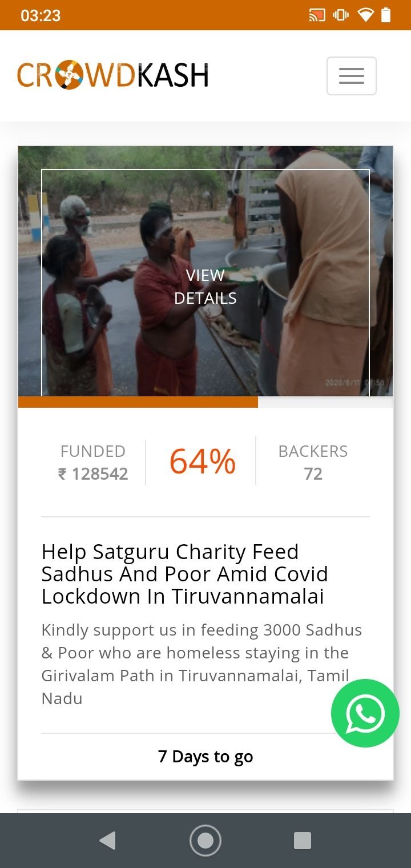Open the hamburger navigation menu

pyautogui.click(x=351, y=76)
